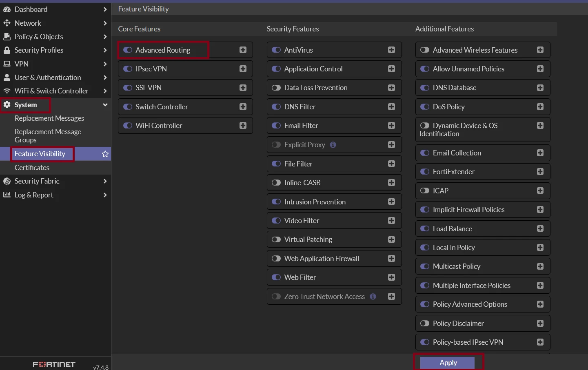Click the Security Profiles lock icon
This screenshot has height=370, width=588.
point(7,50)
